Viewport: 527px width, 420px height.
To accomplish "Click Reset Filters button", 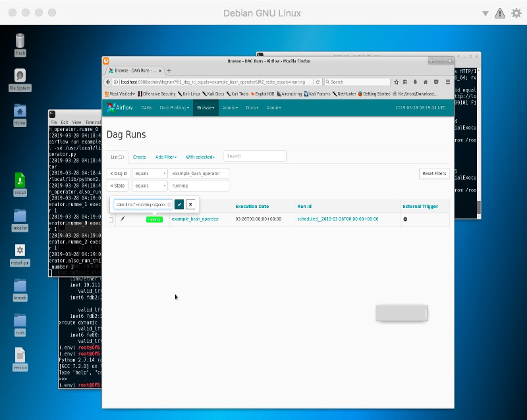I will 434,173.
